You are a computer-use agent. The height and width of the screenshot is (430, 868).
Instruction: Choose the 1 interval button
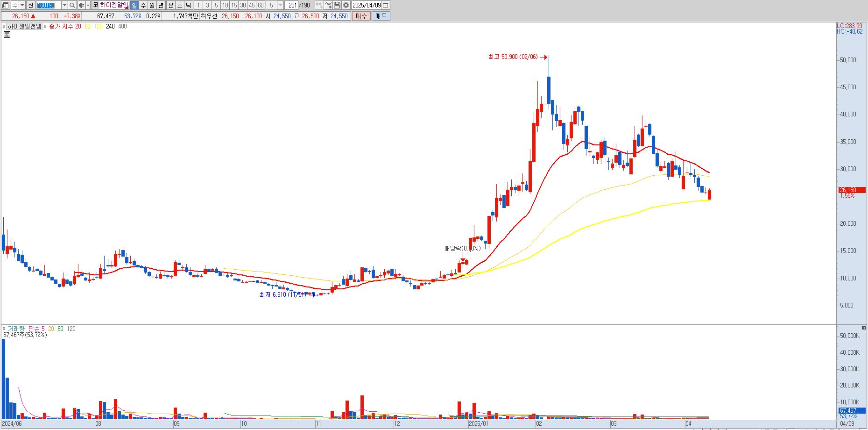pyautogui.click(x=198, y=5)
